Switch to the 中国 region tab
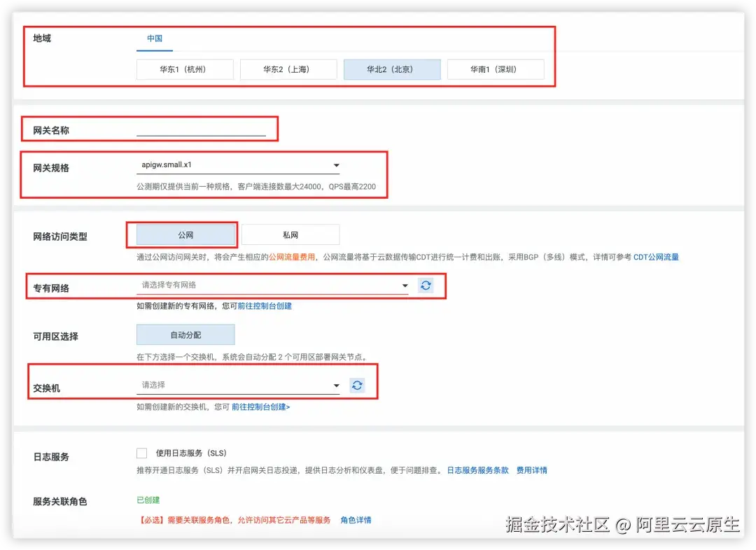The height and width of the screenshot is (550, 756). tap(154, 40)
